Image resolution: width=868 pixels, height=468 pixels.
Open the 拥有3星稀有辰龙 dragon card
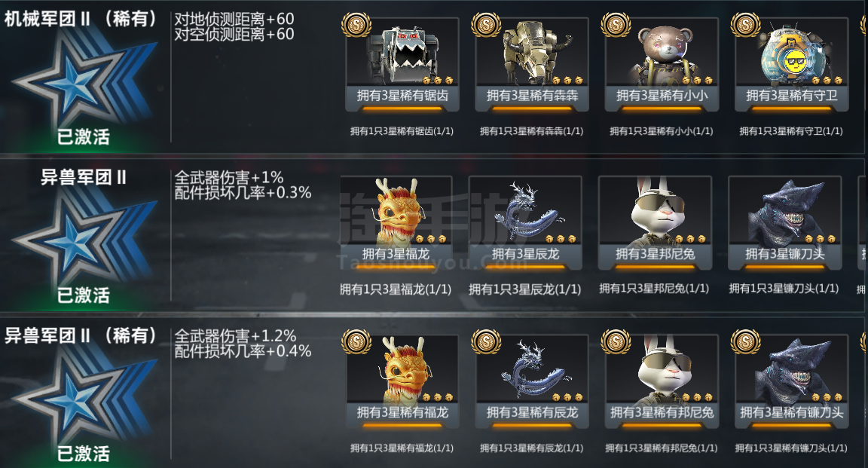coord(532,381)
